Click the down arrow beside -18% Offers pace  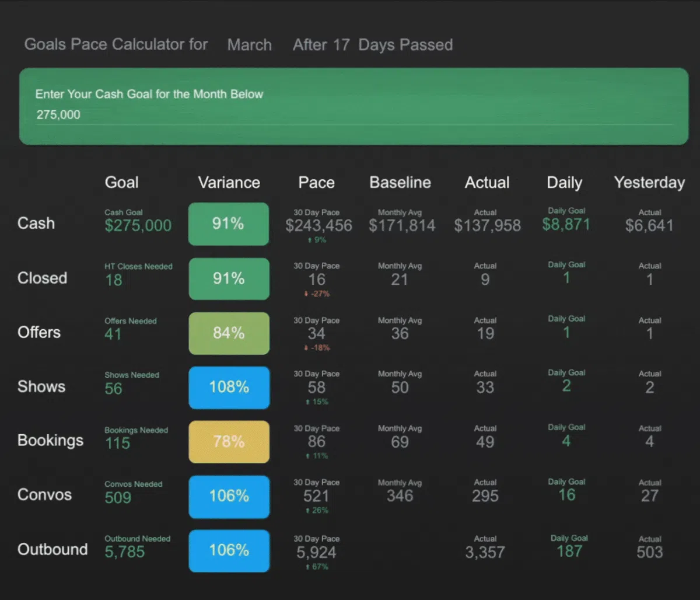coord(306,348)
